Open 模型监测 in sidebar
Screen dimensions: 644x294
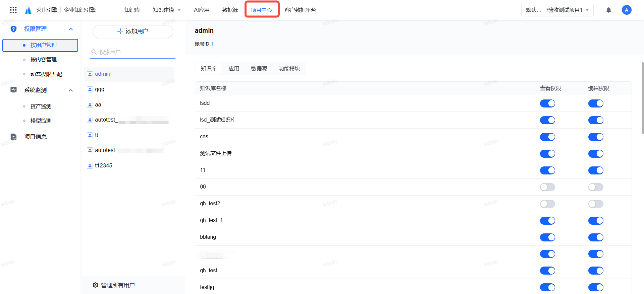pos(41,121)
